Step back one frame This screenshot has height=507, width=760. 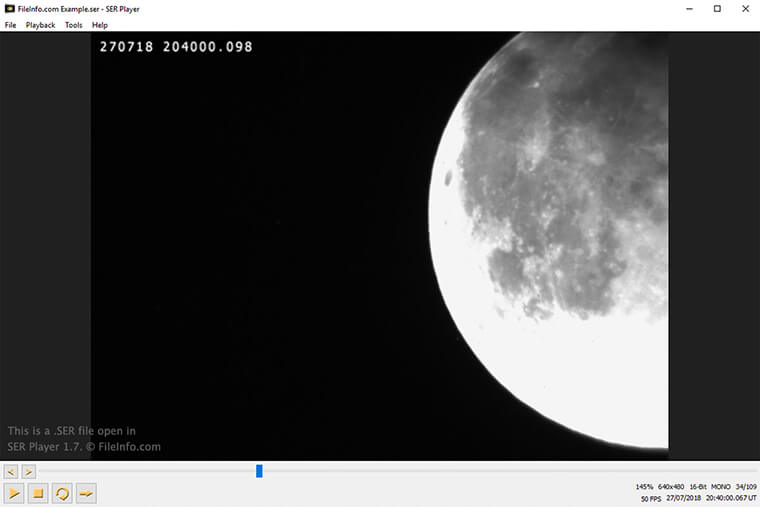pyautogui.click(x=11, y=471)
